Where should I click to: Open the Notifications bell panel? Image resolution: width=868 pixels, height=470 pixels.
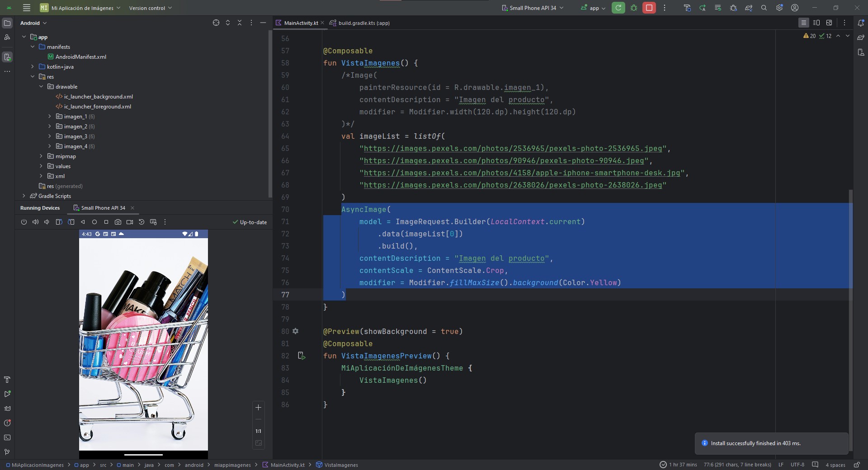(x=861, y=23)
